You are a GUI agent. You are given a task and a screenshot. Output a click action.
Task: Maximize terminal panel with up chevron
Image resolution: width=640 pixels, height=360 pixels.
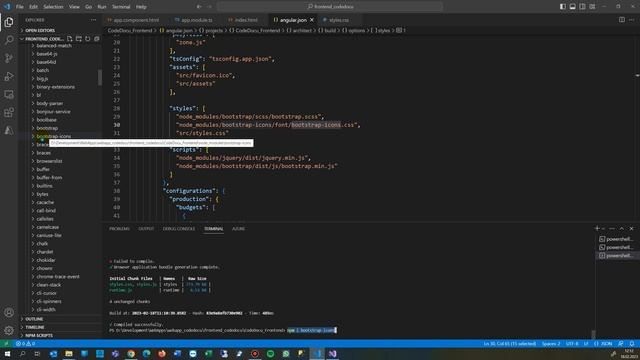point(622,229)
